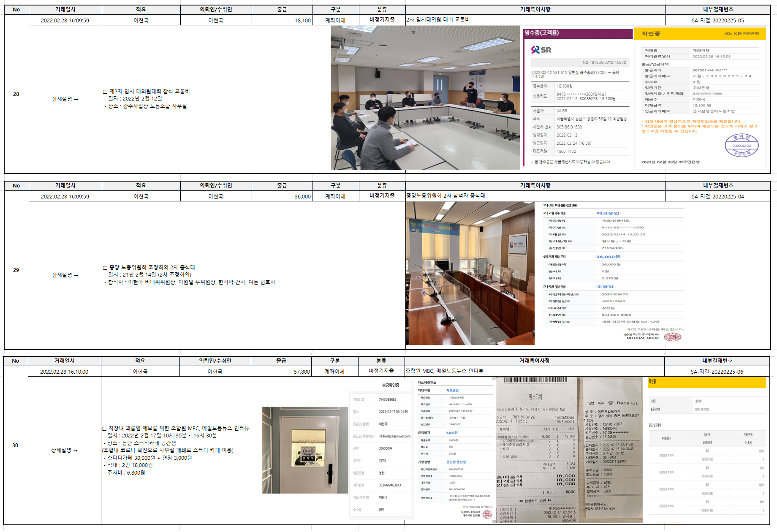Click the red seal on row 29's 카드매출전표

672,337
